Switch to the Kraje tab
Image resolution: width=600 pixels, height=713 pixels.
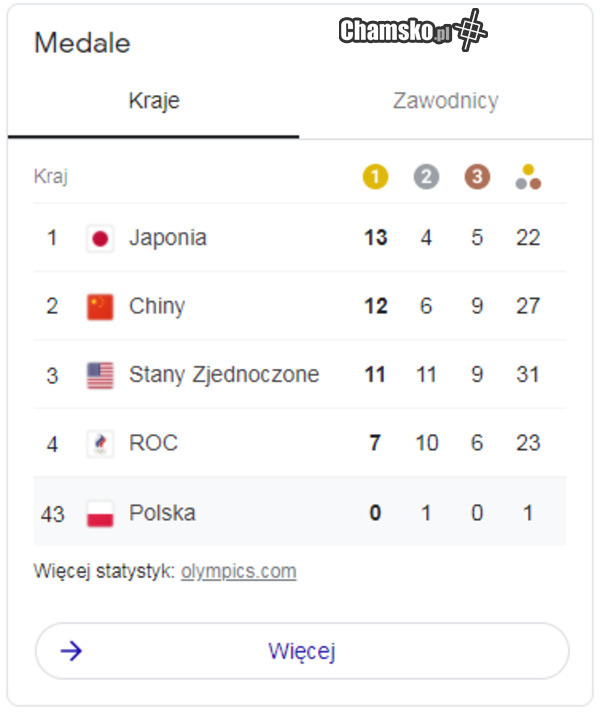(154, 101)
